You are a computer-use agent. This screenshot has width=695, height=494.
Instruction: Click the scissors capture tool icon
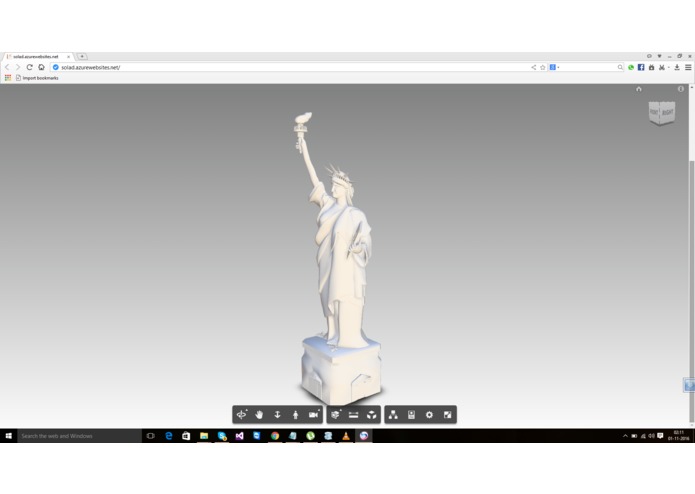[x=661, y=67]
